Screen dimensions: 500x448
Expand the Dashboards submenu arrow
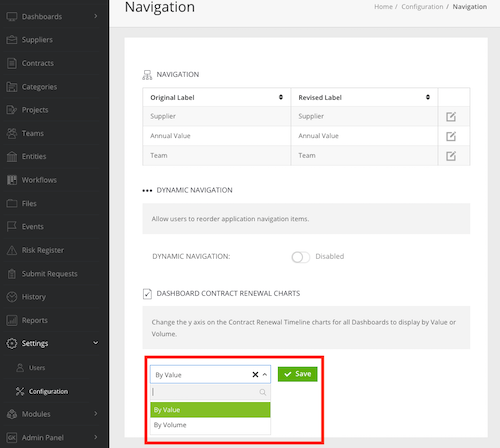pos(96,16)
